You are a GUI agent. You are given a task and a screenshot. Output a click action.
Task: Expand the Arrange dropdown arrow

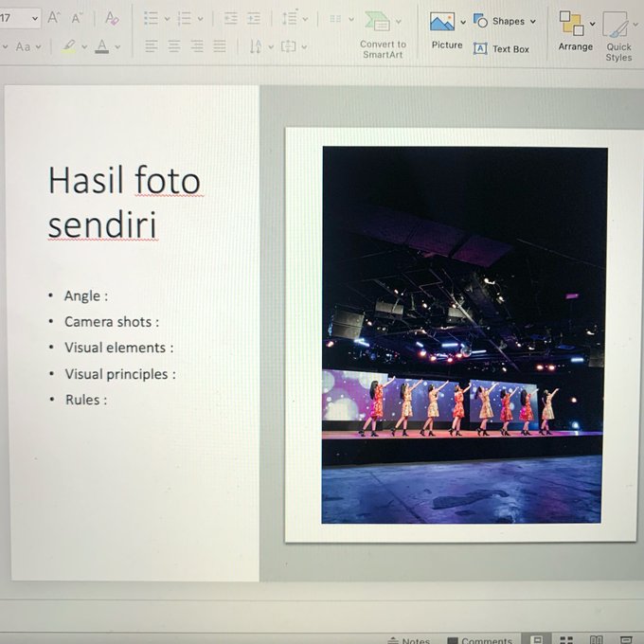(x=592, y=24)
